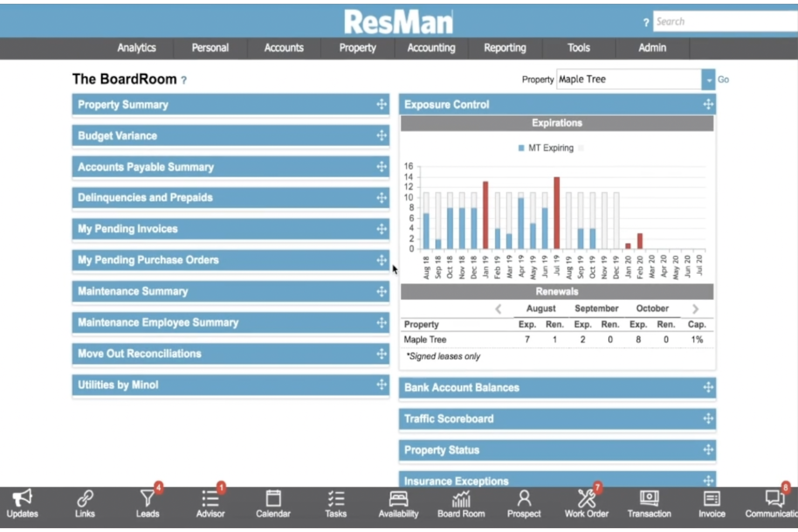798x532 pixels.
Task: Open the Accounting menu
Action: pos(431,48)
